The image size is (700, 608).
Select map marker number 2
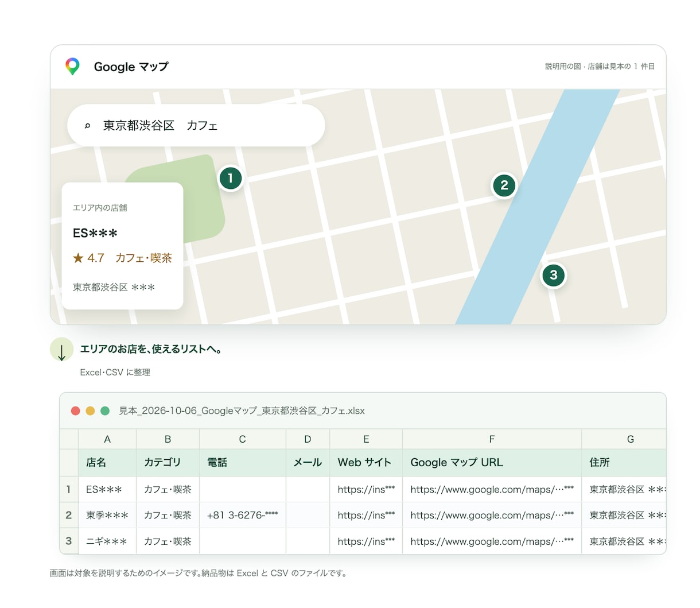click(x=504, y=185)
